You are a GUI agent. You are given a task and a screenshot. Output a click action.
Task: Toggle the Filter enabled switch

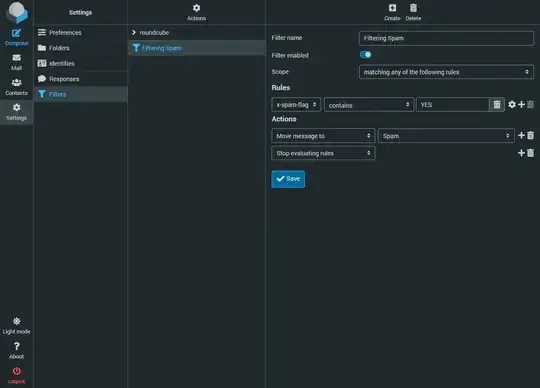365,55
